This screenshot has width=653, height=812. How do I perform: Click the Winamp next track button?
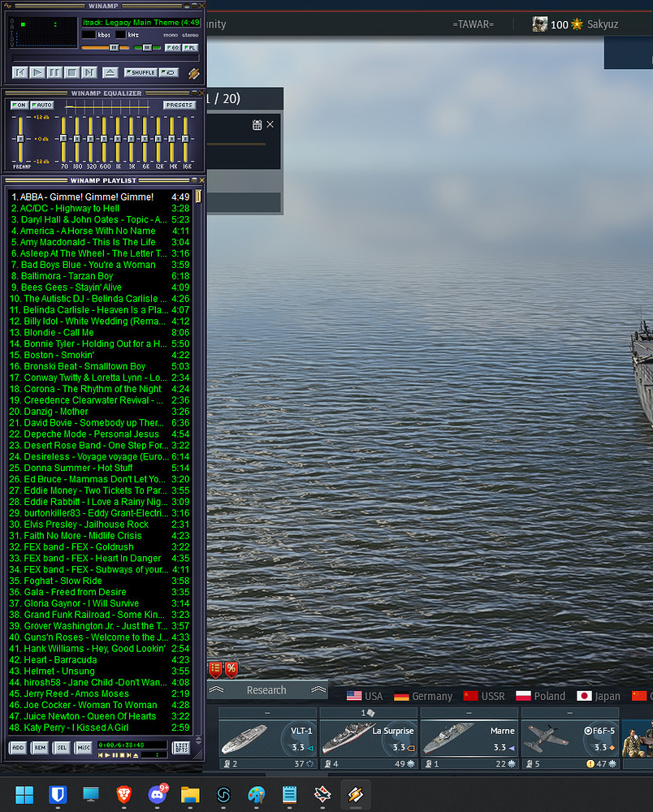click(x=89, y=73)
